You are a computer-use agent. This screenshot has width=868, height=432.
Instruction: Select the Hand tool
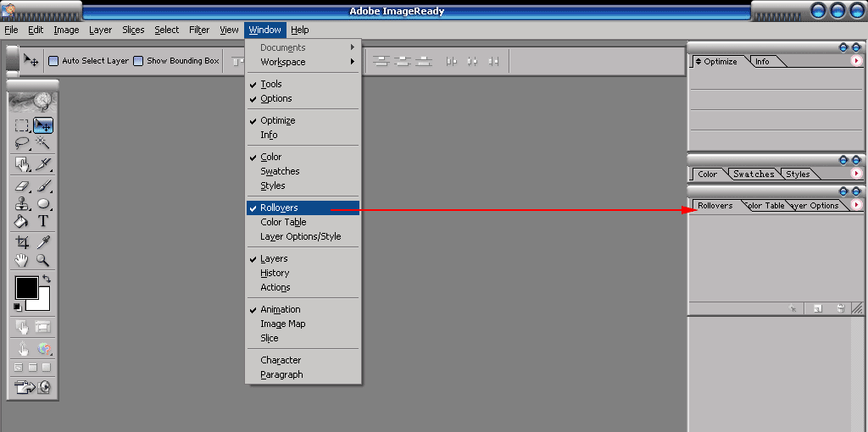(x=22, y=260)
